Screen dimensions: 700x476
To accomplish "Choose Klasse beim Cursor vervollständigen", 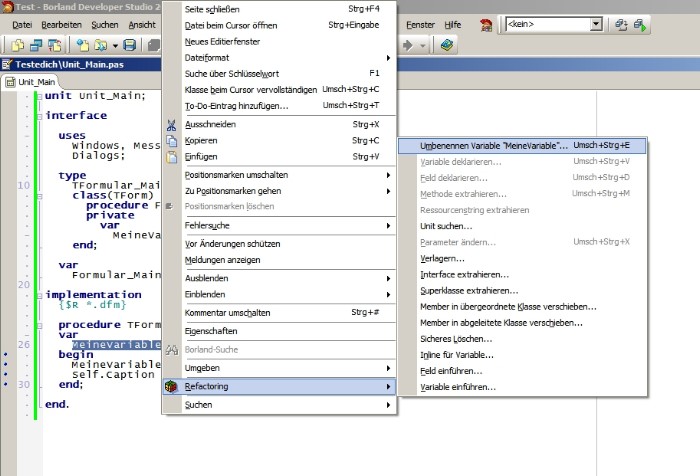I will coord(280,90).
